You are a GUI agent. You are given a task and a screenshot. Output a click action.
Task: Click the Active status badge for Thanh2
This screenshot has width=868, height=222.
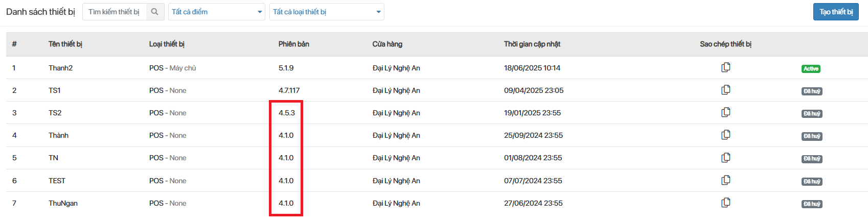[811, 69]
